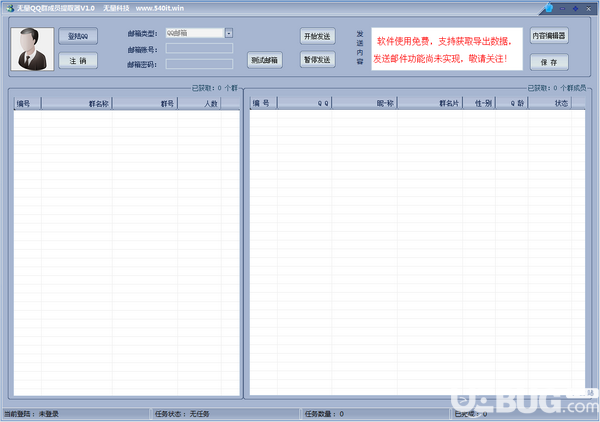The width and height of the screenshot is (600, 422).
Task: Pause sending with the 暂停发送 button
Action: pos(317,59)
